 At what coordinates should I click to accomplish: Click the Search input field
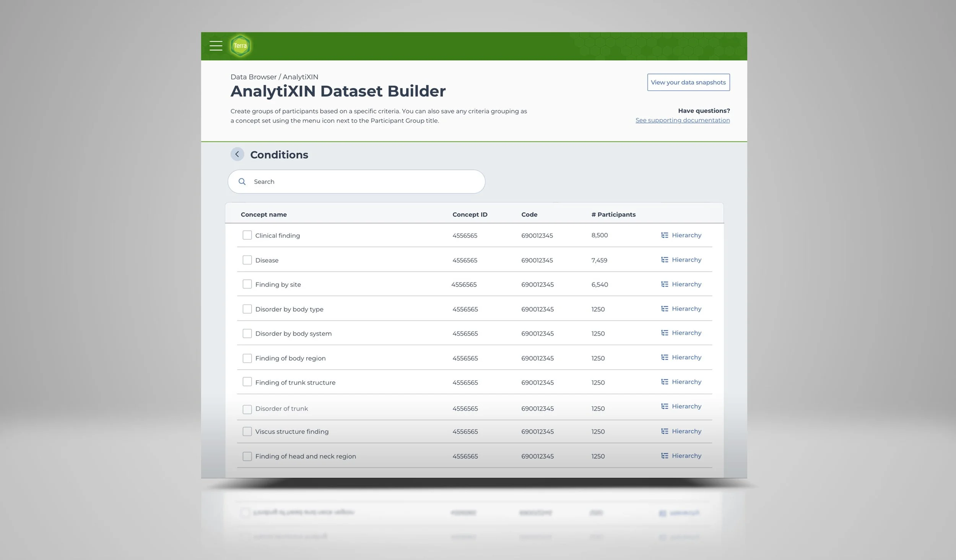point(356,182)
